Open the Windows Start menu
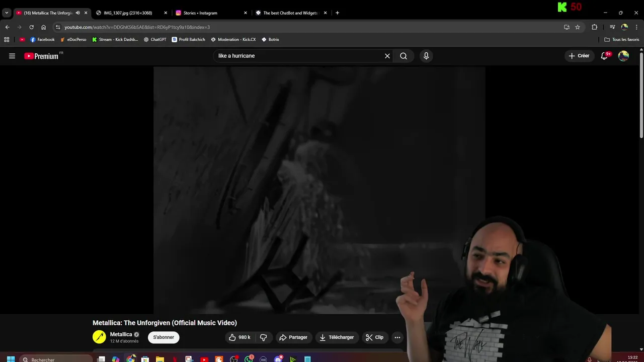 (11, 359)
